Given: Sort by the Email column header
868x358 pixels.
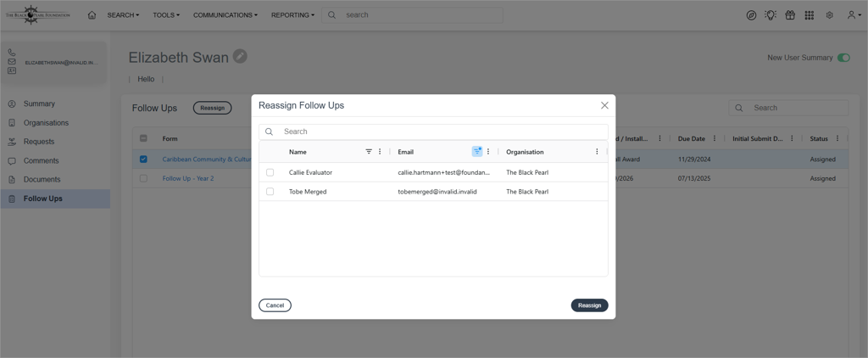Looking at the screenshot, I should pyautogui.click(x=406, y=152).
